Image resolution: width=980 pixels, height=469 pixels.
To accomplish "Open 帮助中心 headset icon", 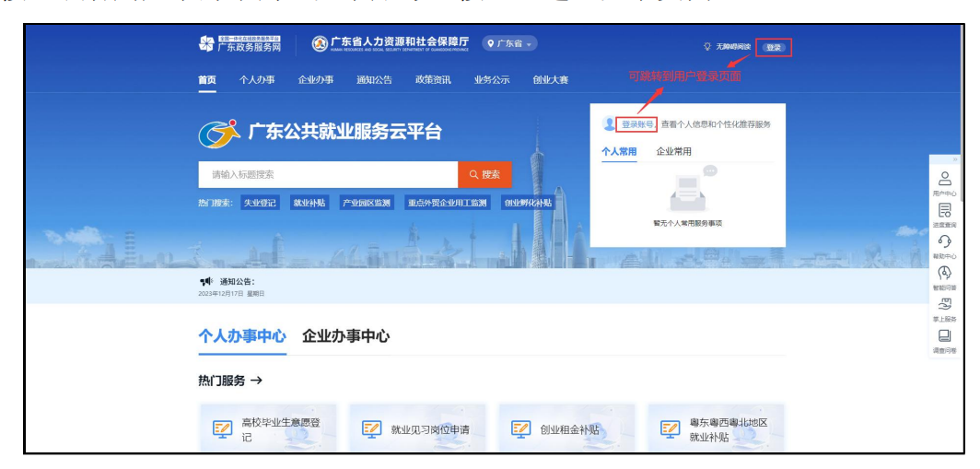I will tap(944, 244).
